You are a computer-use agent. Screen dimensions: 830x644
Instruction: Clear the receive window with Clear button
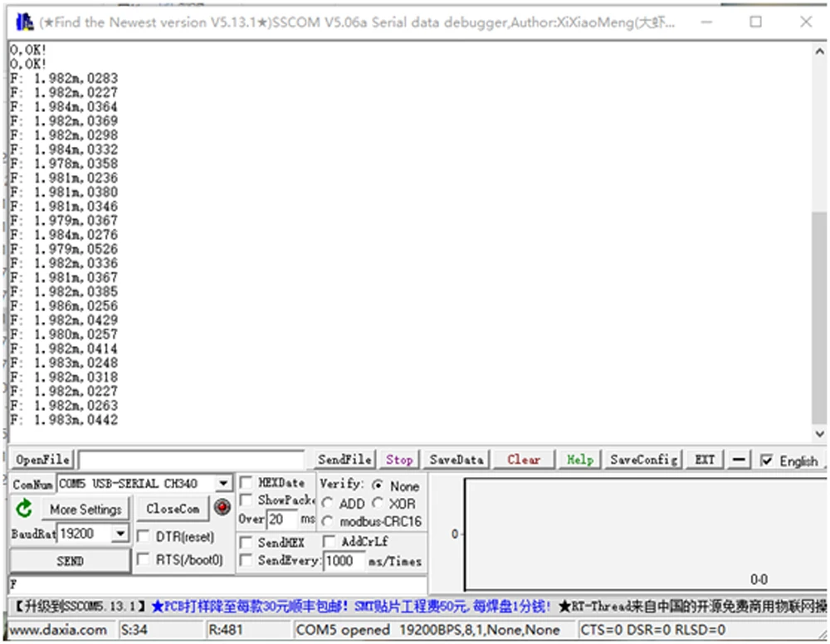coord(524,459)
